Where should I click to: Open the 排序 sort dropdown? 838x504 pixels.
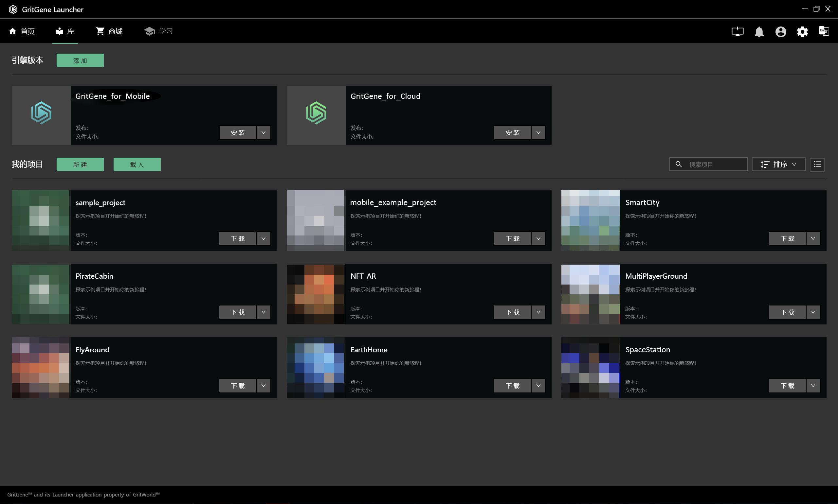tap(778, 165)
